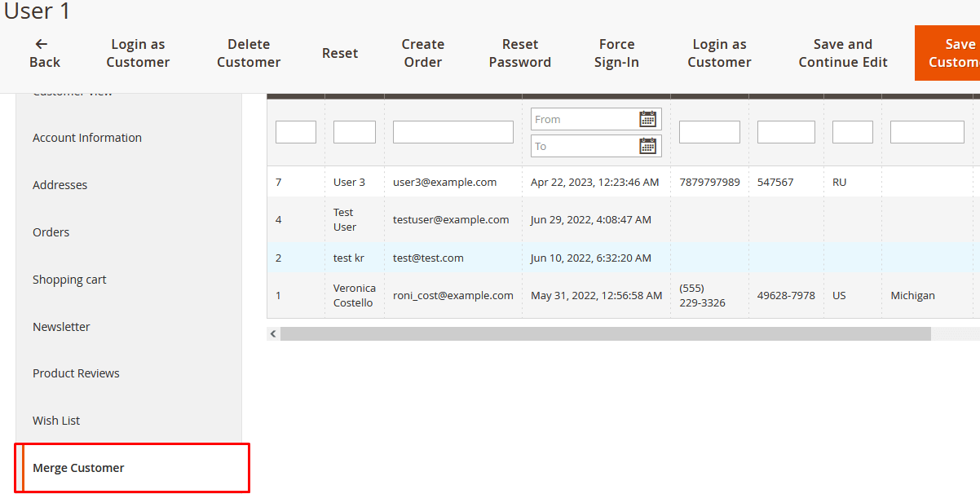Viewport: 980px width, 494px height.
Task: Go to the Shopping cart tab
Action: coord(69,280)
